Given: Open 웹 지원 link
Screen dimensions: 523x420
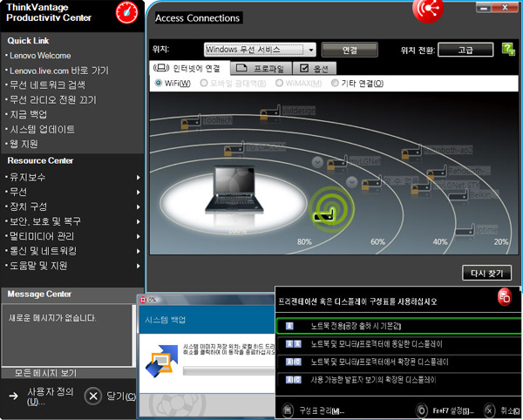Looking at the screenshot, I should tap(24, 144).
